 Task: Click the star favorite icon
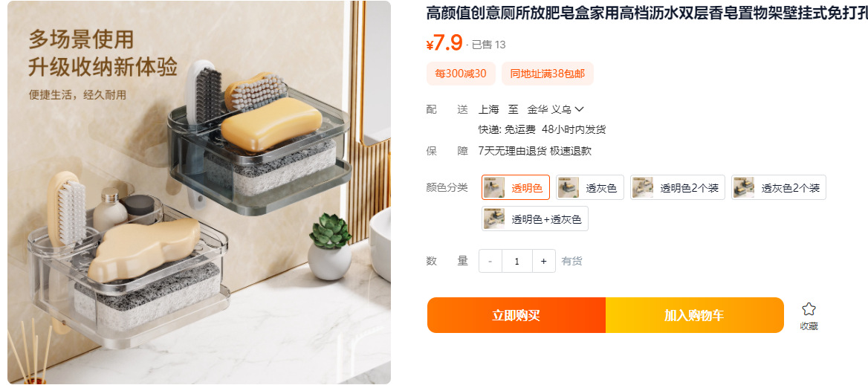(x=809, y=310)
